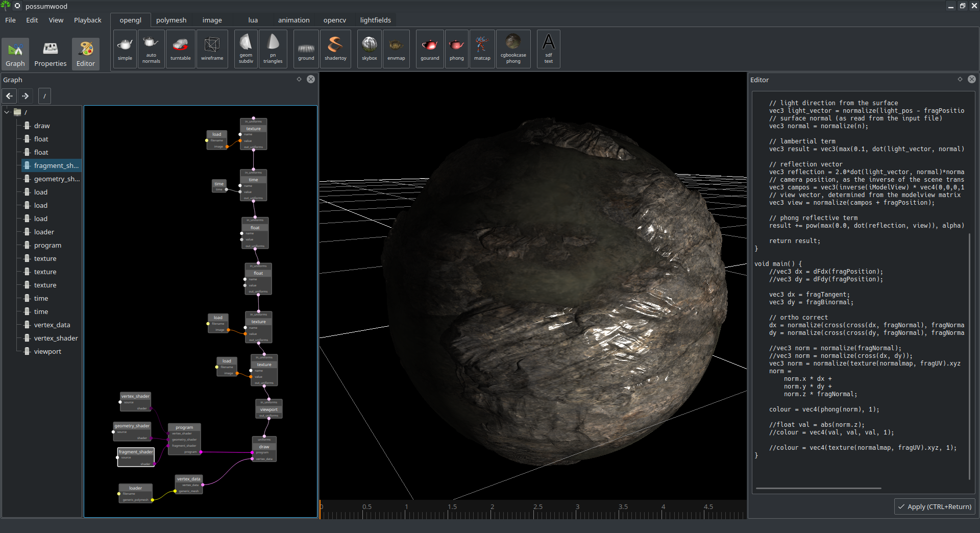980x533 pixels.
Task: Toggle the Graph panel visibility button
Action: [15, 54]
